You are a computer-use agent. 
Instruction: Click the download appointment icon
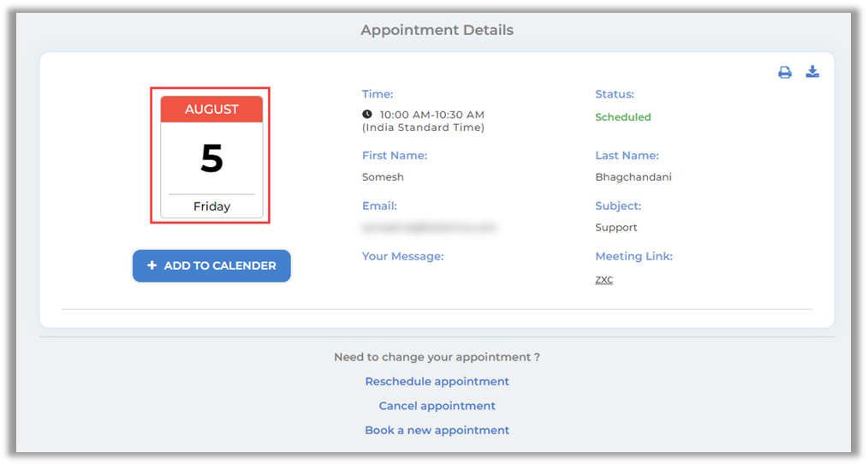click(x=812, y=72)
